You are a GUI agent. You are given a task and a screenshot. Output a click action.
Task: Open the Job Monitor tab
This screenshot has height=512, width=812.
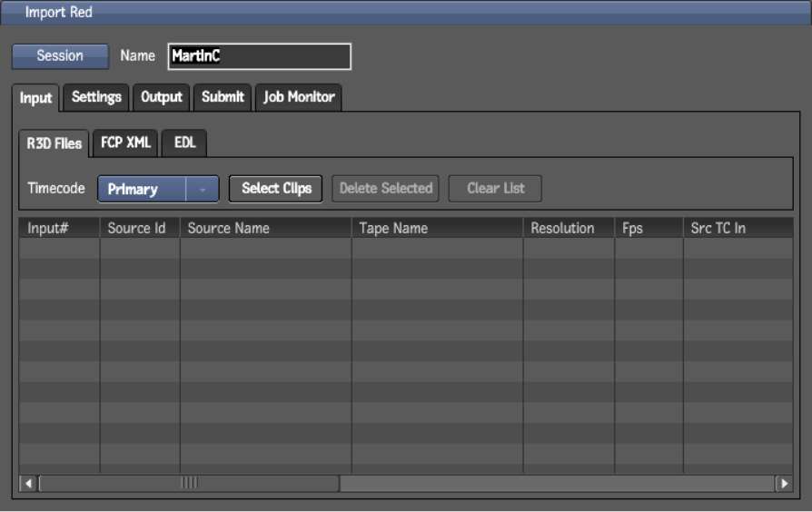coord(299,97)
